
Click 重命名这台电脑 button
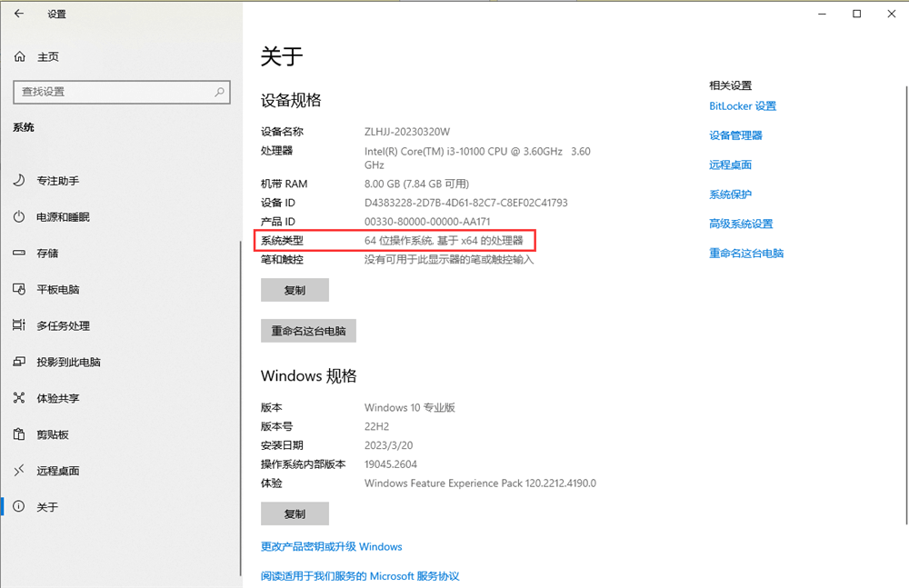pos(308,331)
